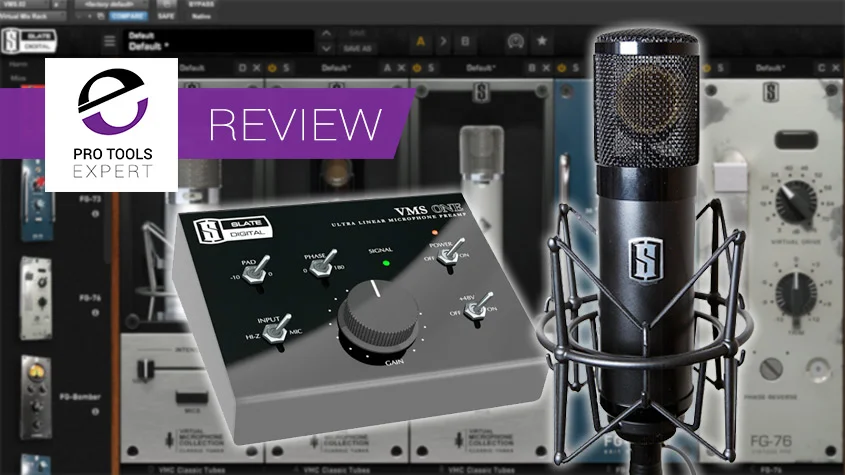
Task: Flip the INPUT Hi-Z/Mic switch on VMS ONE
Action: click(x=279, y=331)
